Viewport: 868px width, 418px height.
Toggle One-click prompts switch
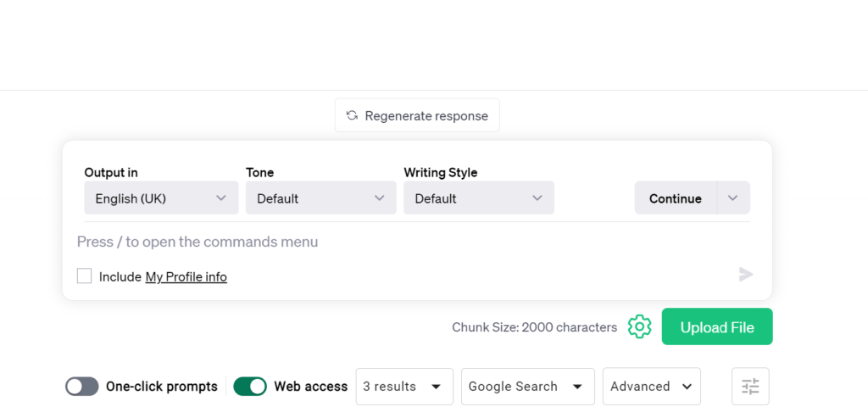[x=82, y=387]
